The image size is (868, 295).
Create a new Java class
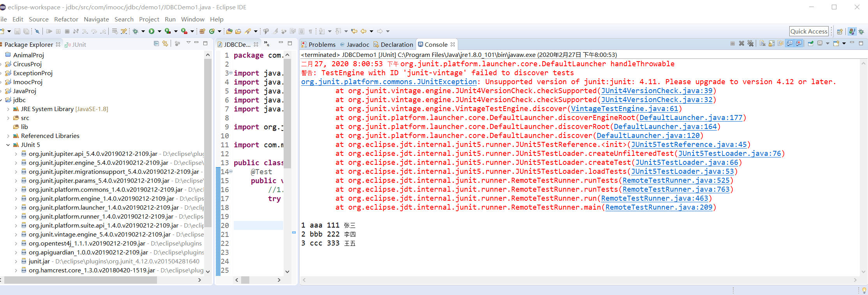(x=212, y=31)
